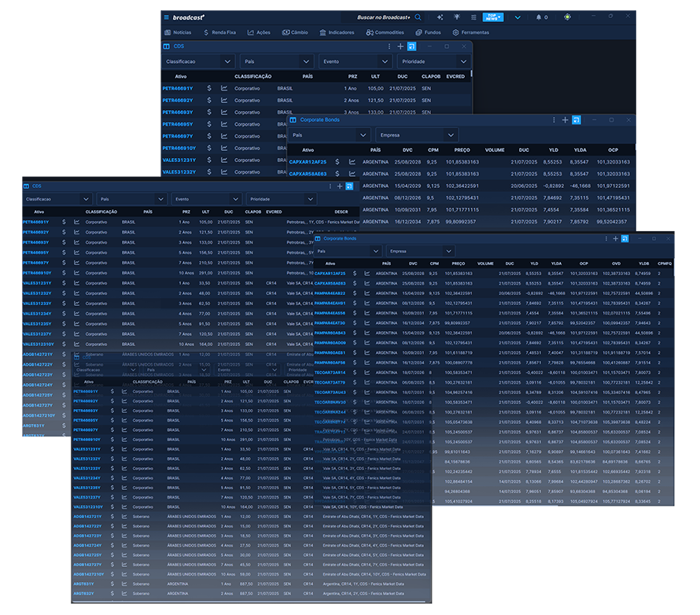This screenshot has width=700, height=615.
Task: Click chart icon on the TECOAR73AR14 row
Action: point(367,372)
